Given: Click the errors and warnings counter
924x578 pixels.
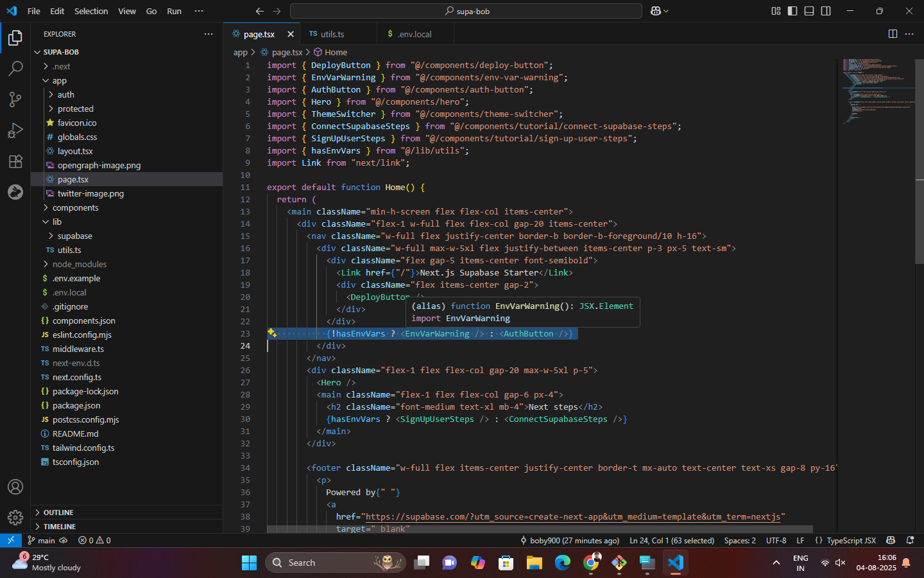Looking at the screenshot, I should [x=94, y=540].
